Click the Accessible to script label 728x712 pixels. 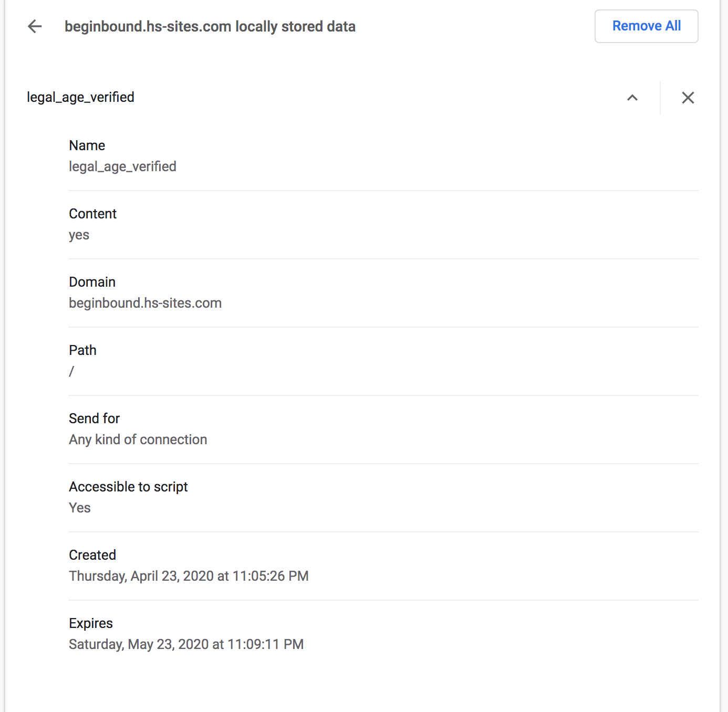(128, 487)
